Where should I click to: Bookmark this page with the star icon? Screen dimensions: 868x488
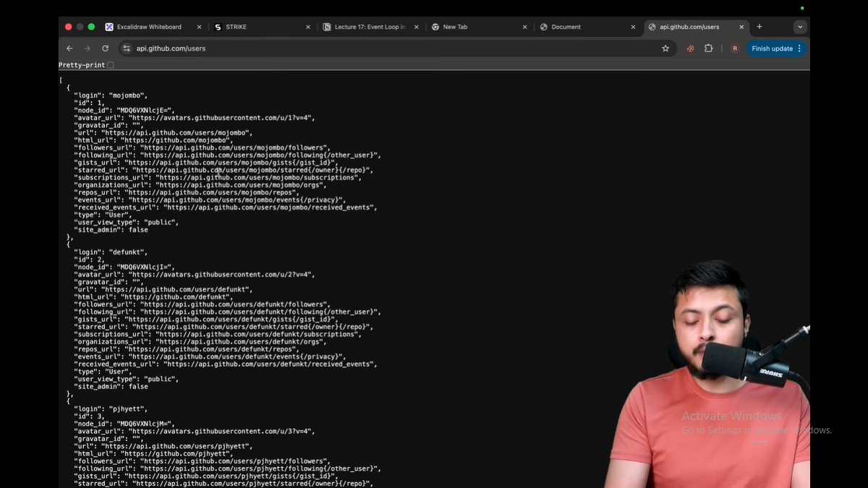pyautogui.click(x=665, y=48)
